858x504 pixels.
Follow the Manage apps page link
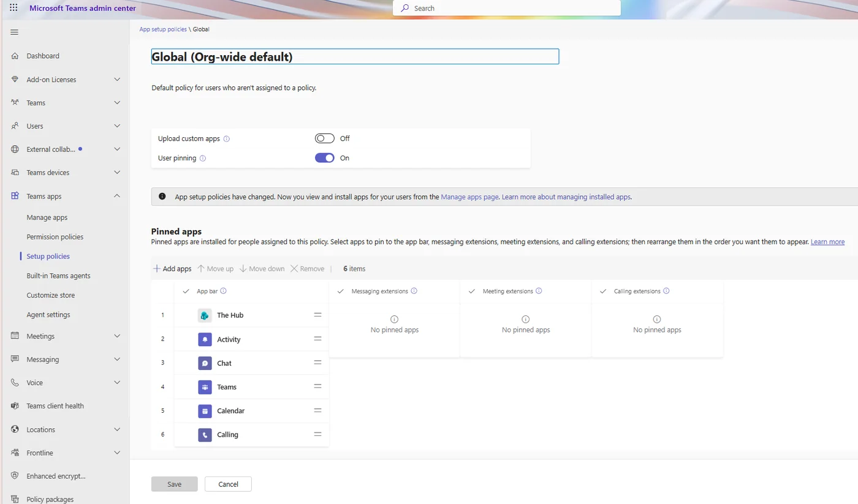469,197
